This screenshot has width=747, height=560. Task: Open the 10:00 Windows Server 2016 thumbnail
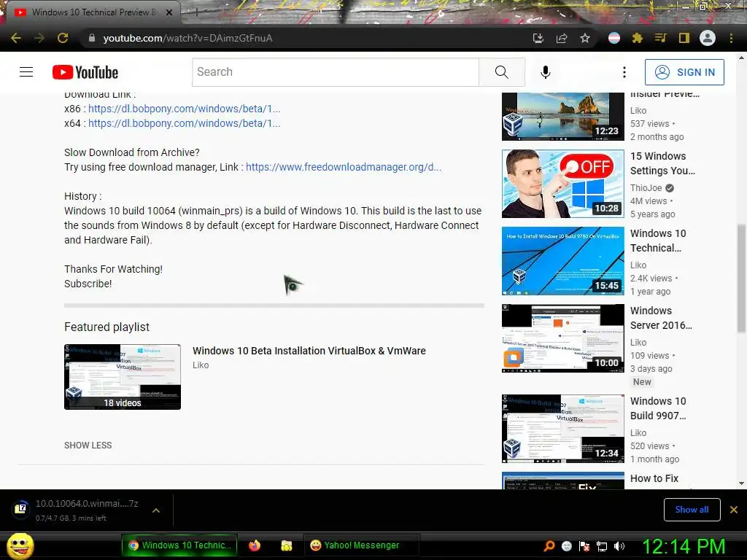pos(562,338)
